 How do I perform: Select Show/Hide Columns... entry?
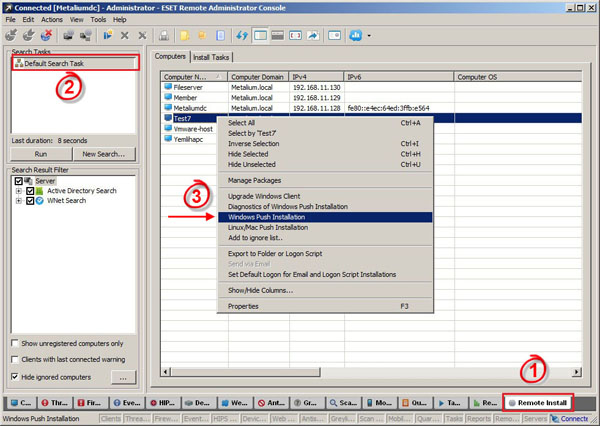tap(325, 290)
